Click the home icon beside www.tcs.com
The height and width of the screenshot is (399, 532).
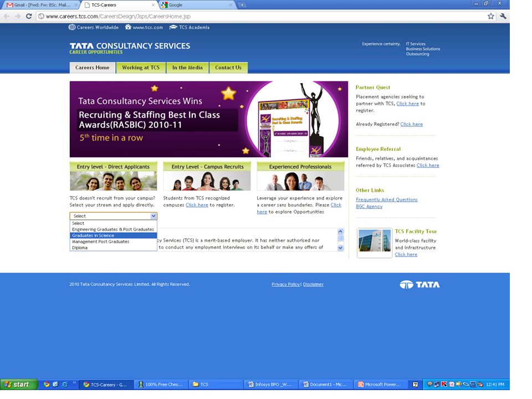(x=128, y=27)
